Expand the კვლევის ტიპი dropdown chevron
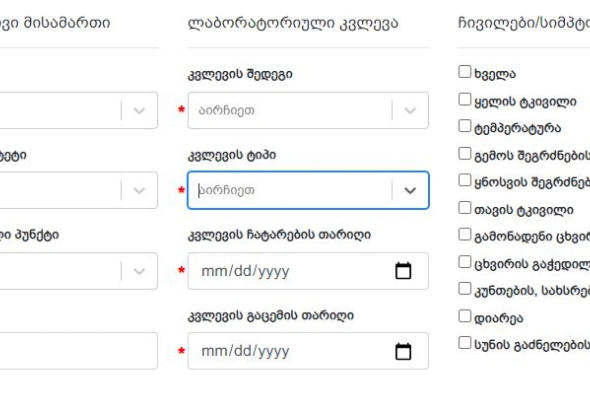The image size is (590, 410). point(410,190)
